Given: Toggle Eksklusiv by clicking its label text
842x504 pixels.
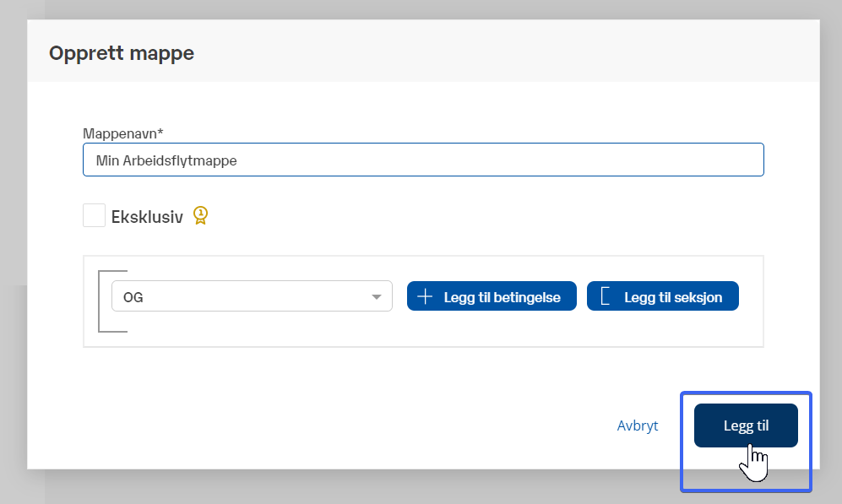Looking at the screenshot, I should (x=147, y=217).
